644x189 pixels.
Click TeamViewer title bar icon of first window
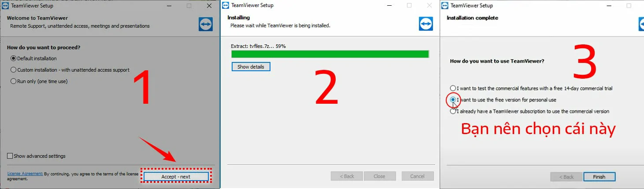(x=6, y=6)
